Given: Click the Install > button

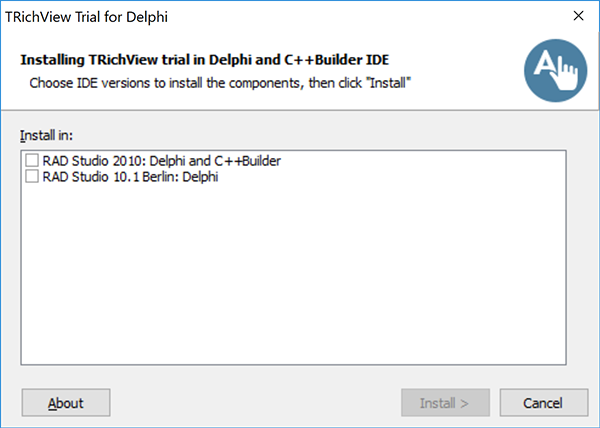Looking at the screenshot, I should point(445,403).
